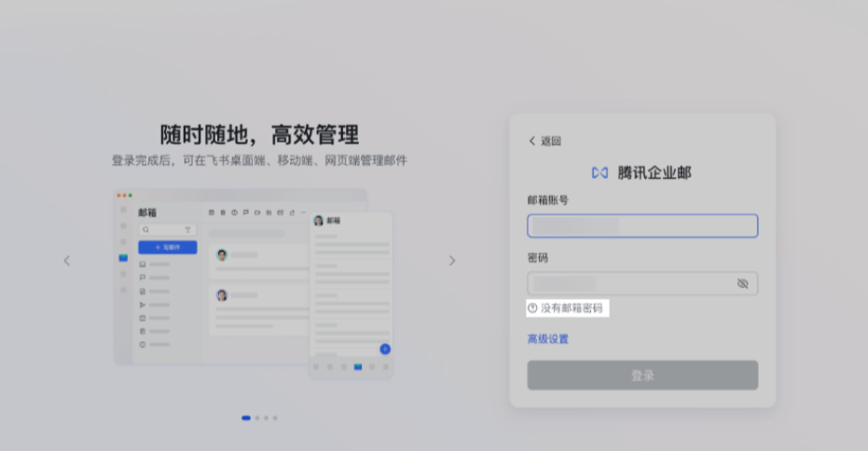
Task: Select the first active carousel dot
Action: [246, 418]
